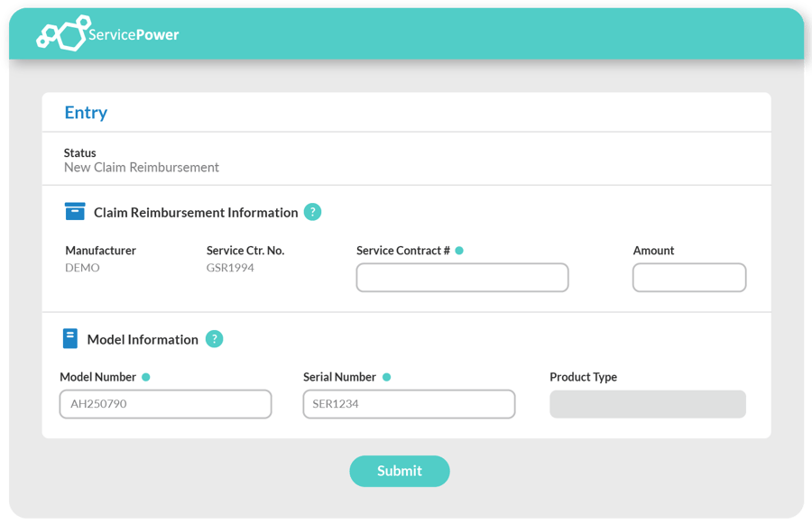This screenshot has height=524, width=812.
Task: Click the Entry heading link
Action: pos(86,112)
